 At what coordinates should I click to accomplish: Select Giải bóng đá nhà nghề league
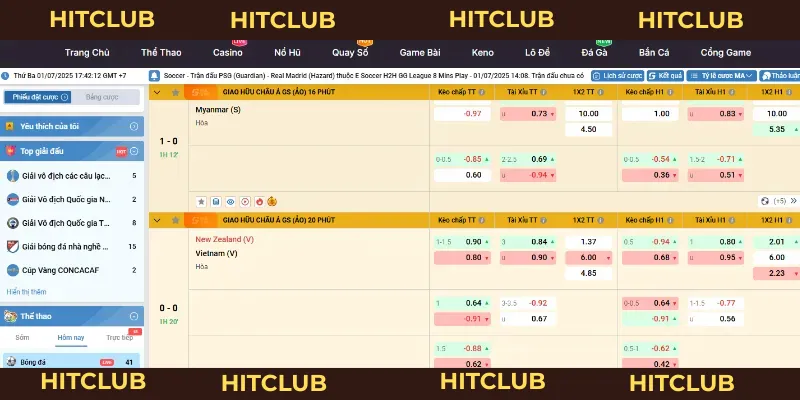pos(72,247)
